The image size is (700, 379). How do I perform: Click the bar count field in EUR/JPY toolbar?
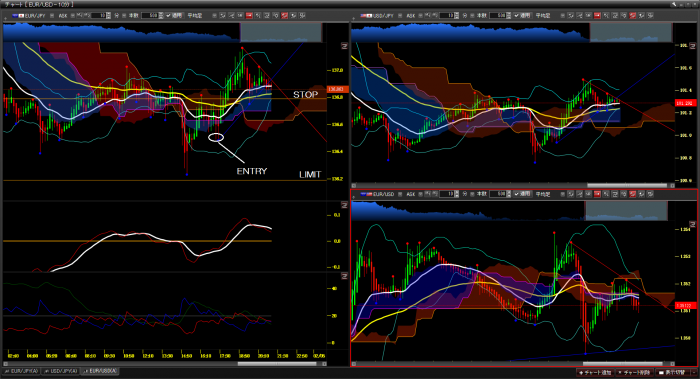150,15
